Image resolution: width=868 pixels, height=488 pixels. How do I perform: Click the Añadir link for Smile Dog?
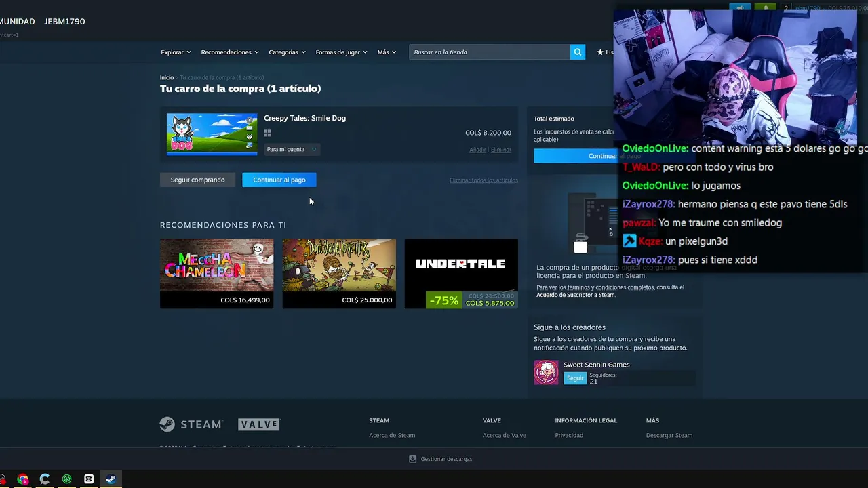tap(477, 150)
